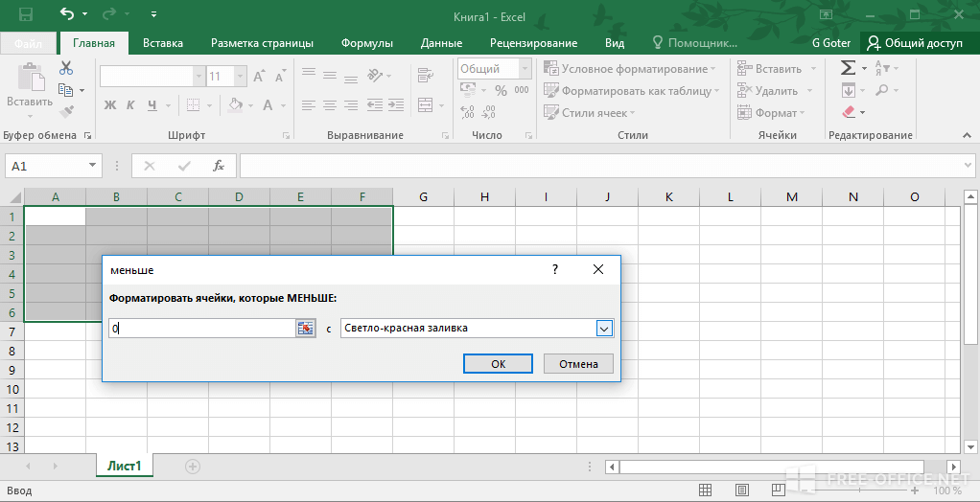
Task: Click Increase Indent icon
Action: (396, 104)
